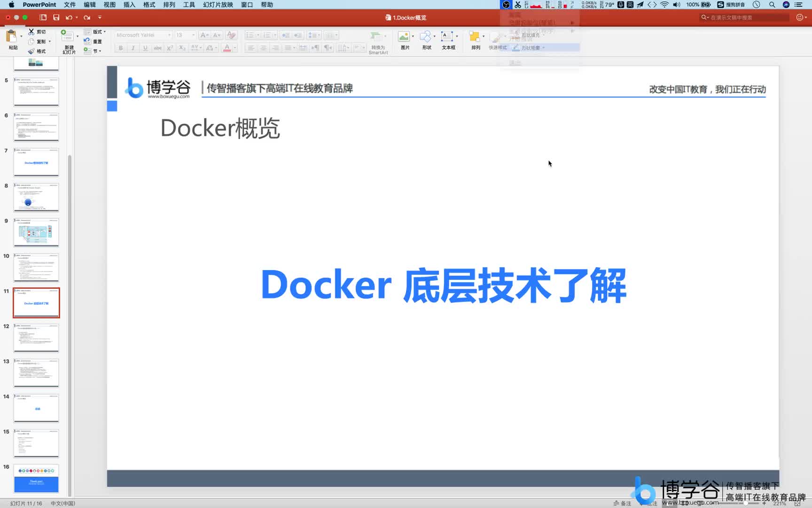Click the Reset (重置) slide button
812x508 pixels.
coord(93,41)
